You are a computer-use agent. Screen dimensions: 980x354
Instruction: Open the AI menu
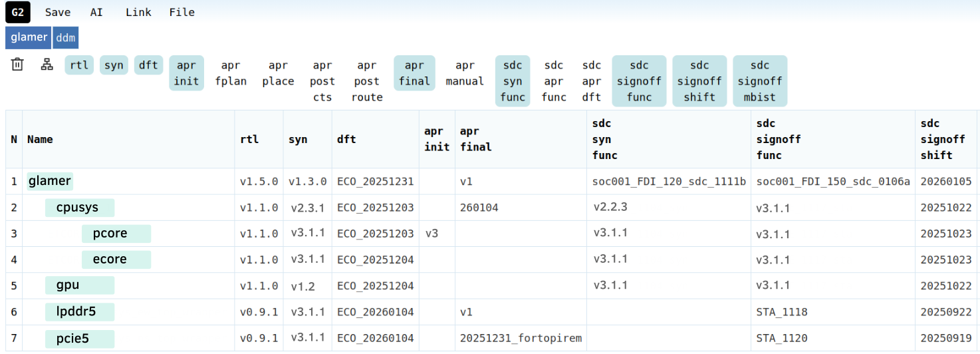[96, 12]
